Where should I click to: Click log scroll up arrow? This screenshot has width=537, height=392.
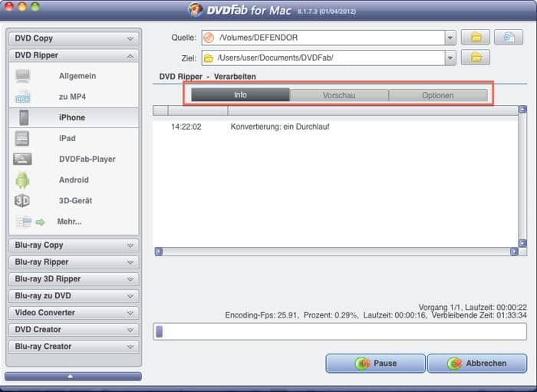click(522, 110)
